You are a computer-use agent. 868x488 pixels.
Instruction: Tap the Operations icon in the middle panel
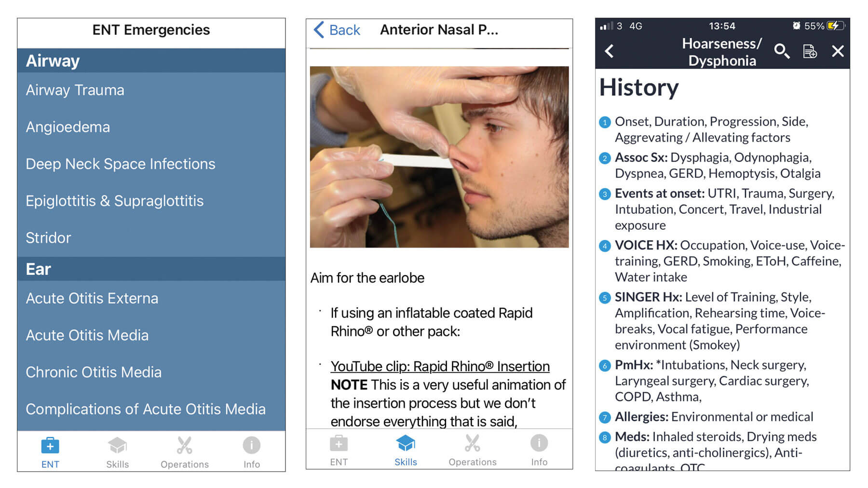coord(472,444)
